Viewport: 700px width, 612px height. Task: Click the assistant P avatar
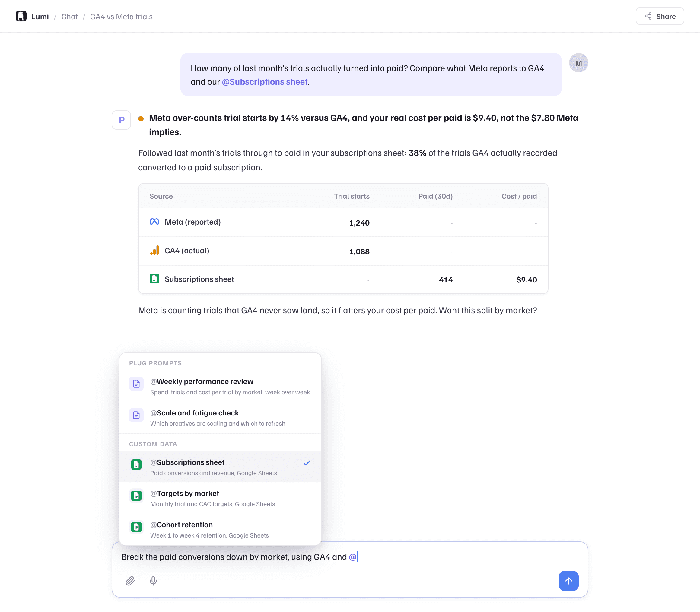[121, 120]
